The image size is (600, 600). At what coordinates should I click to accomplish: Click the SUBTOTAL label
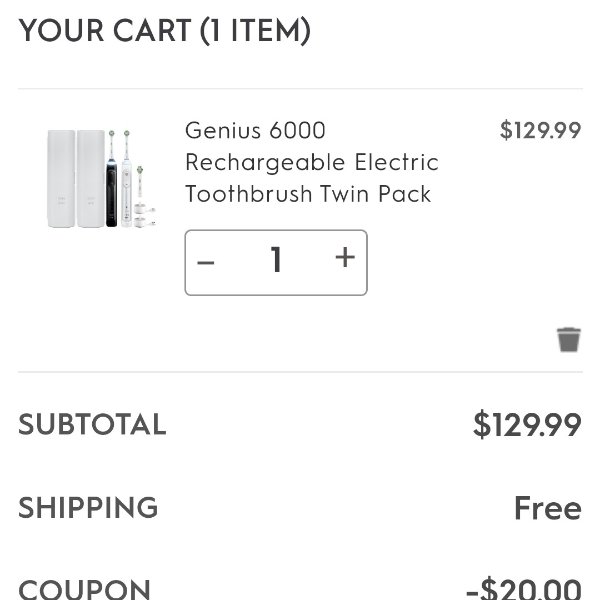click(x=92, y=424)
